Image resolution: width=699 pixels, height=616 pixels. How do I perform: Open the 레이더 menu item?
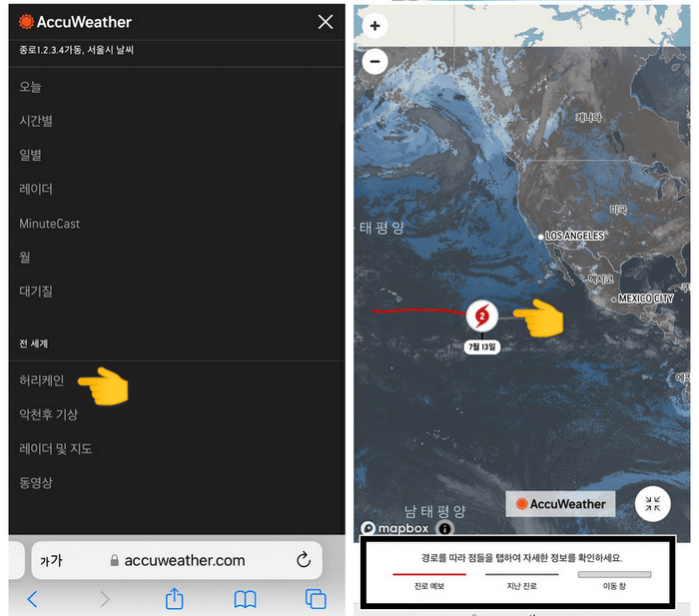36,189
